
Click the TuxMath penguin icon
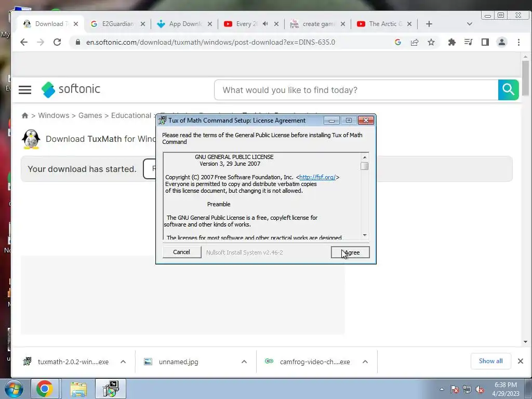31,139
